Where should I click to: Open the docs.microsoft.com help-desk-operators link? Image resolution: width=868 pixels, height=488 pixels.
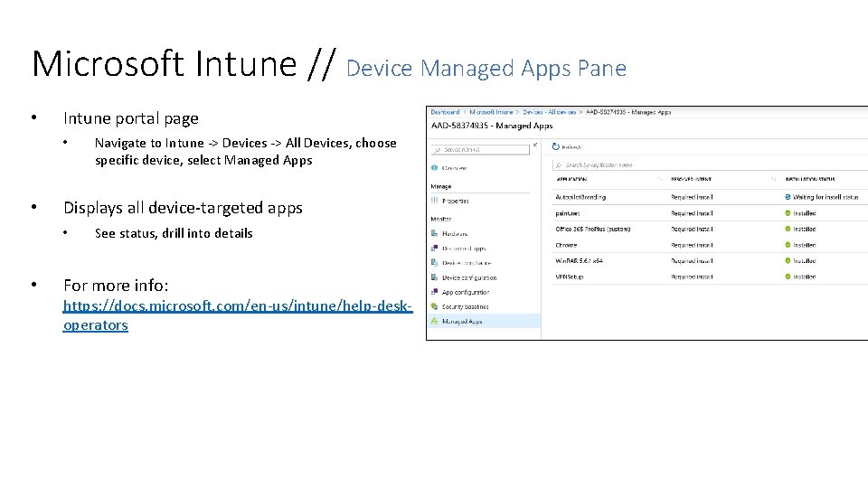click(x=238, y=314)
